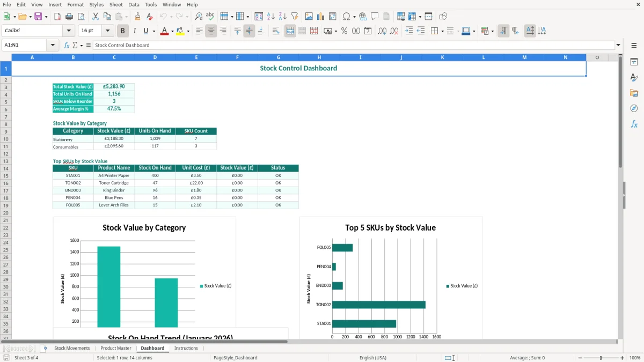Open the Font Size dropdown
Image resolution: width=644 pixels, height=362 pixels.
[107, 31]
